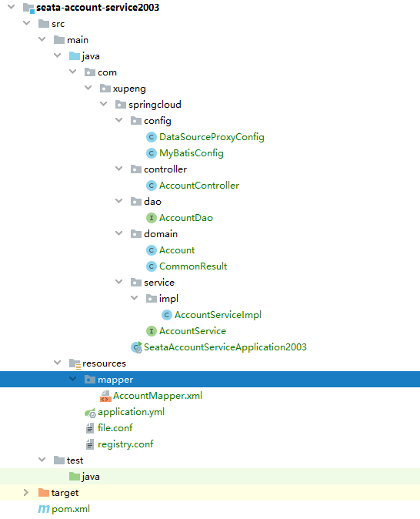
Task: Click the AccountMapper.xml file icon
Action: coord(105,397)
